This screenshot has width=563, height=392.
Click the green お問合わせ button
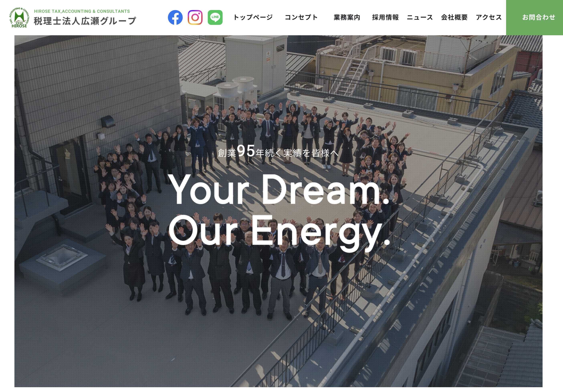click(535, 17)
